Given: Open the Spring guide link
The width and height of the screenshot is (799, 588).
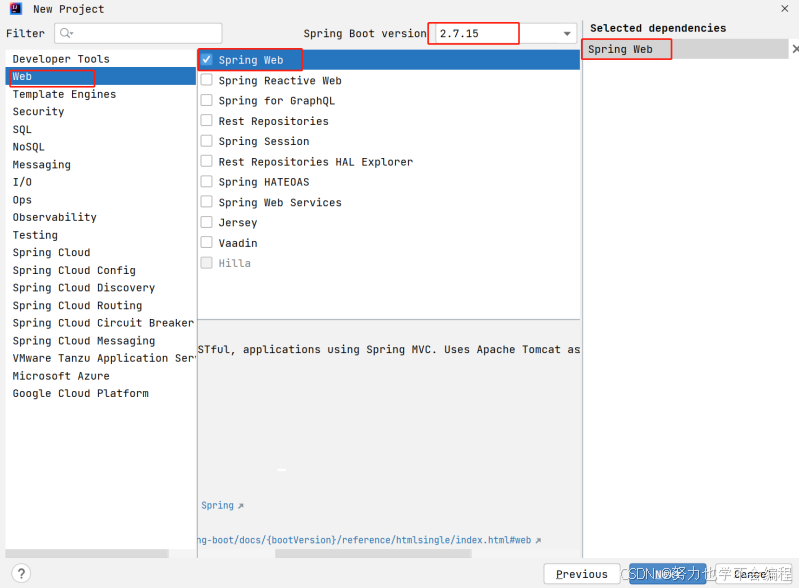Looking at the screenshot, I should 217,505.
